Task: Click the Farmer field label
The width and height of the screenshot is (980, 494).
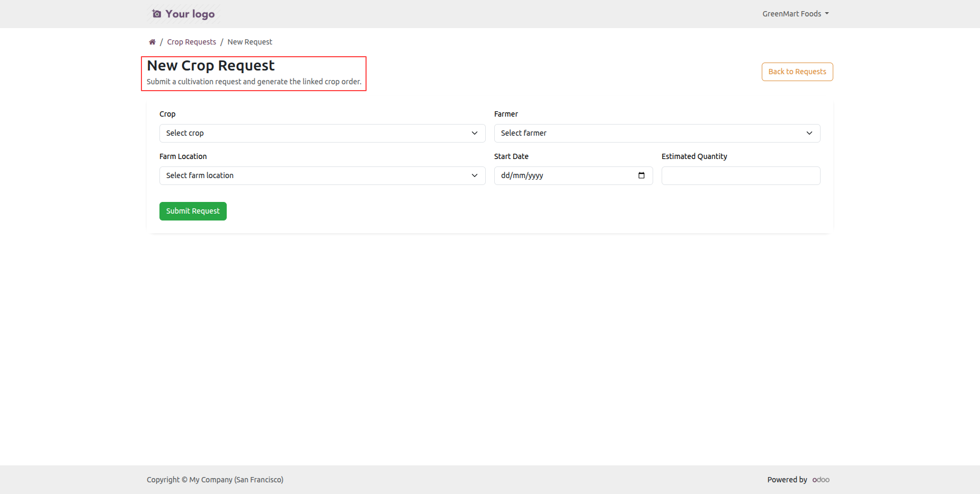Action: 506,114
